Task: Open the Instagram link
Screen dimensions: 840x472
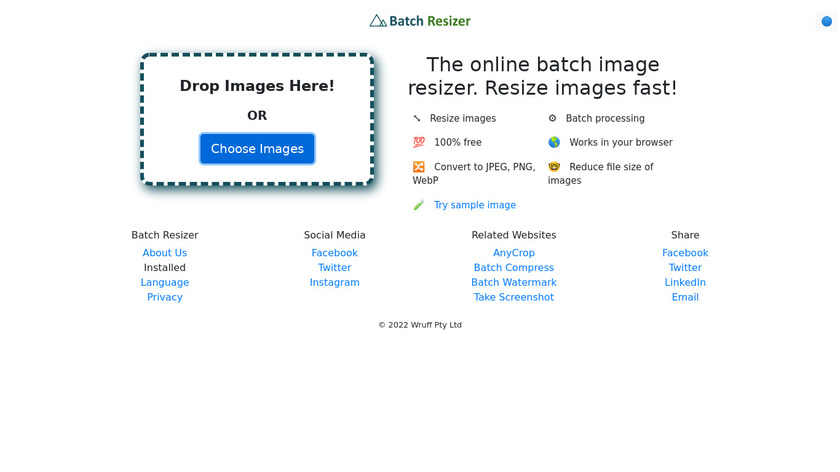Action: click(334, 282)
